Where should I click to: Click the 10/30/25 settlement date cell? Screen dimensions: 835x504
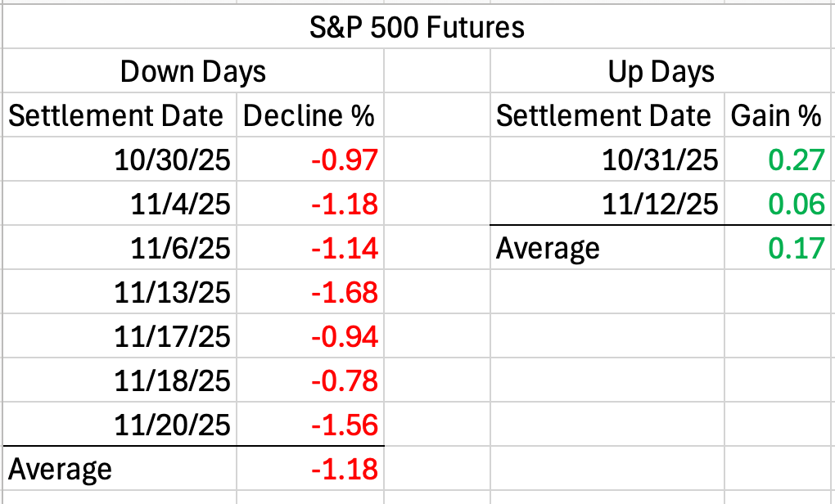pyautogui.click(x=174, y=160)
